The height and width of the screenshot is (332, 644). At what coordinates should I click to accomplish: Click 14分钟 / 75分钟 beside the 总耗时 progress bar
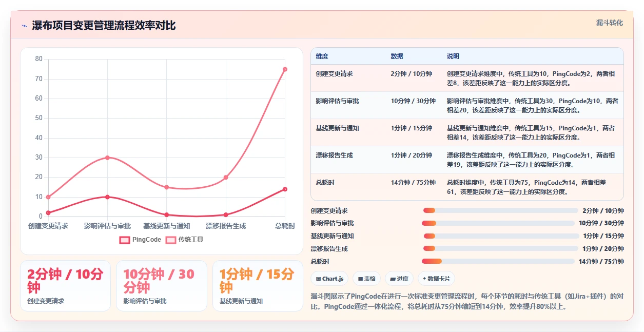601,262
